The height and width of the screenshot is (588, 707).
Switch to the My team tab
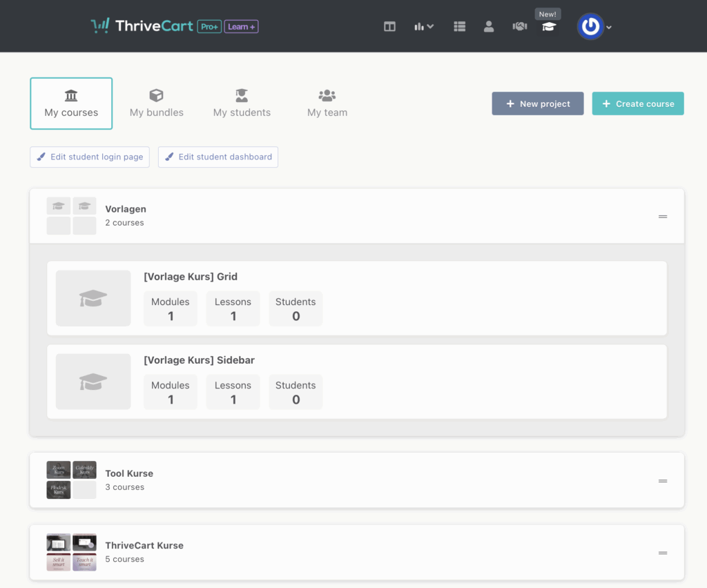pos(327,104)
